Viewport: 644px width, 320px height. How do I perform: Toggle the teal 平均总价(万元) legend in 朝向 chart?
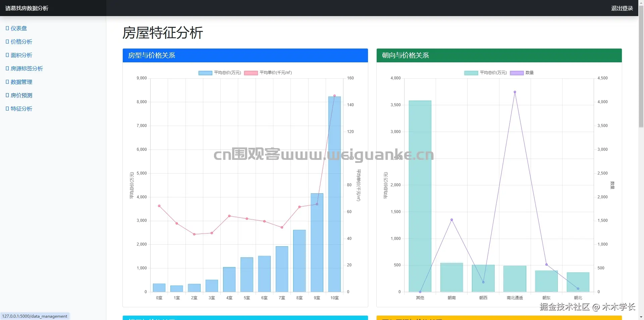tap(485, 73)
